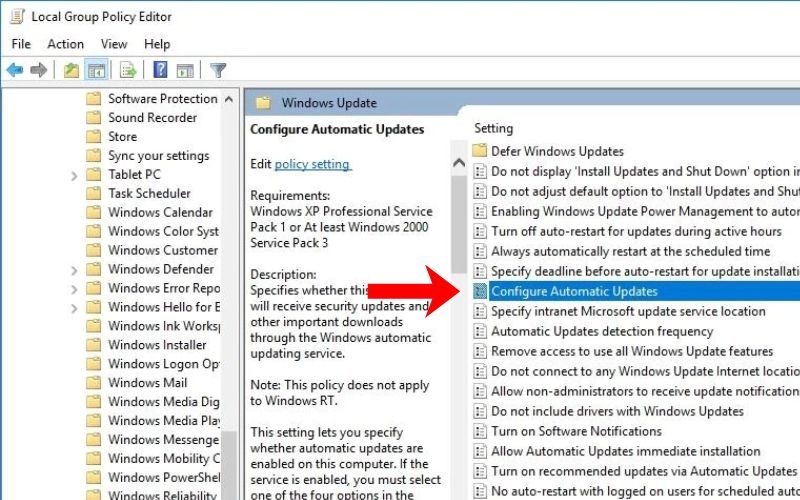Click the tree pane scroll-up arrow

(229, 99)
